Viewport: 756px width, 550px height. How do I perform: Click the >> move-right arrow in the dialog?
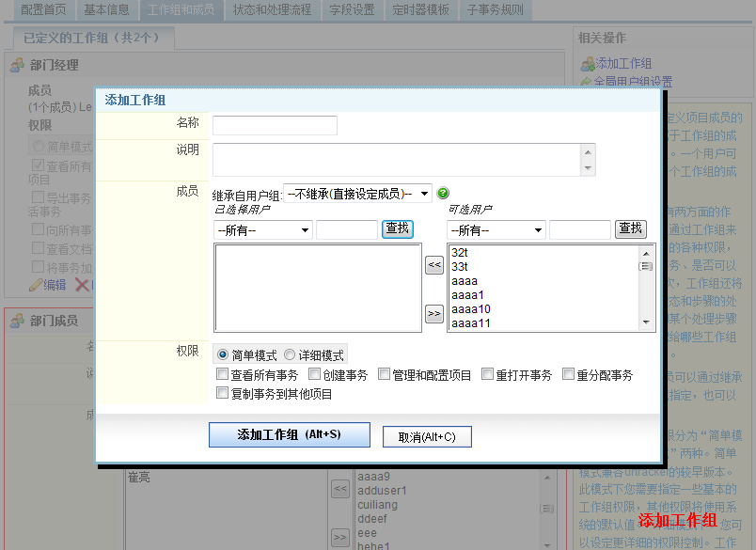point(433,314)
